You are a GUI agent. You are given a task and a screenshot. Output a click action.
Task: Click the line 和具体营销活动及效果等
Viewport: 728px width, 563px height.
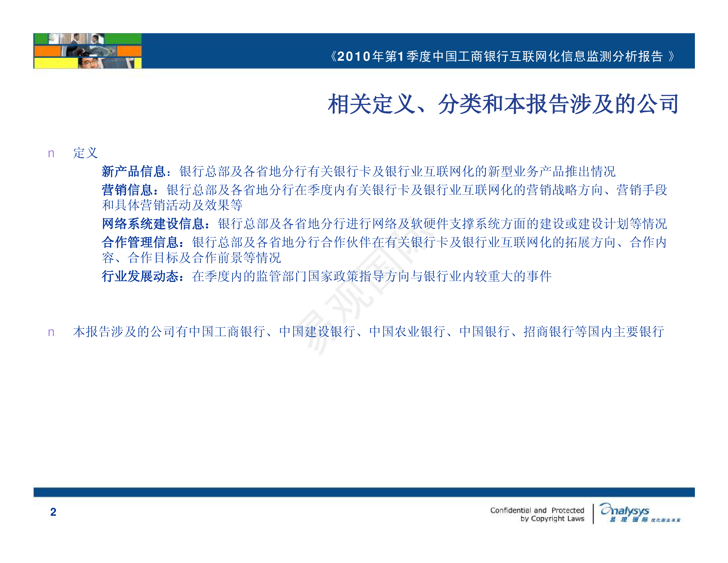pos(172,205)
